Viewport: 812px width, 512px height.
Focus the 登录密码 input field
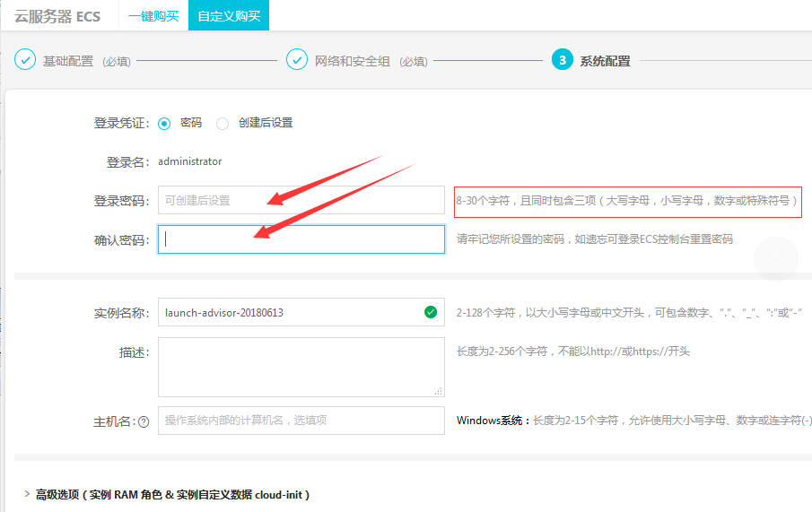pyautogui.click(x=301, y=200)
